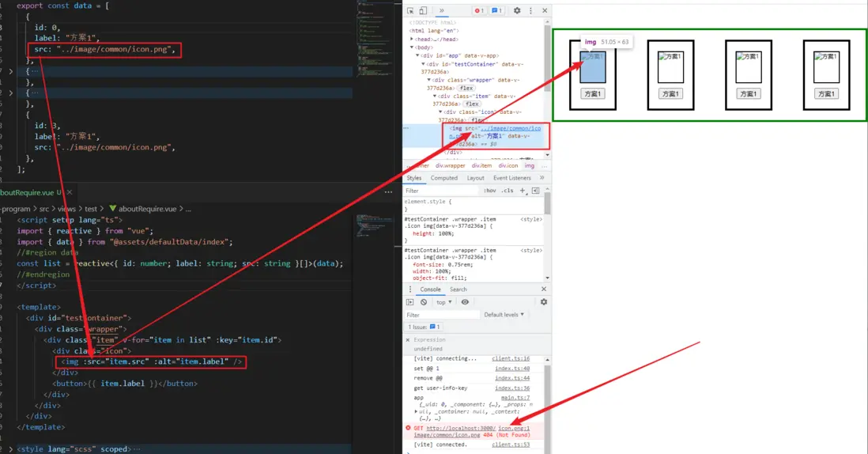Expand the logged app object arrow

[x=417, y=412]
